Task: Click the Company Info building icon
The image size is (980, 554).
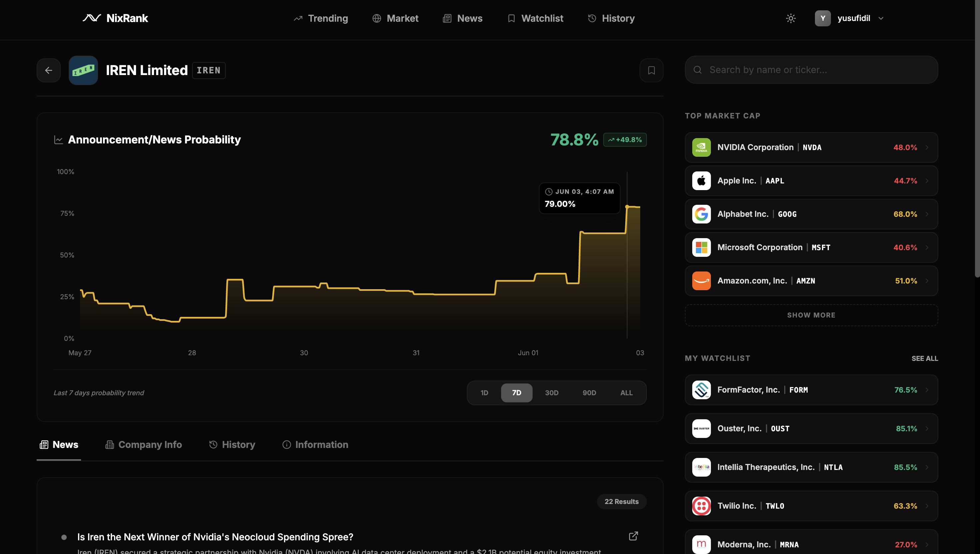Action: [110, 444]
